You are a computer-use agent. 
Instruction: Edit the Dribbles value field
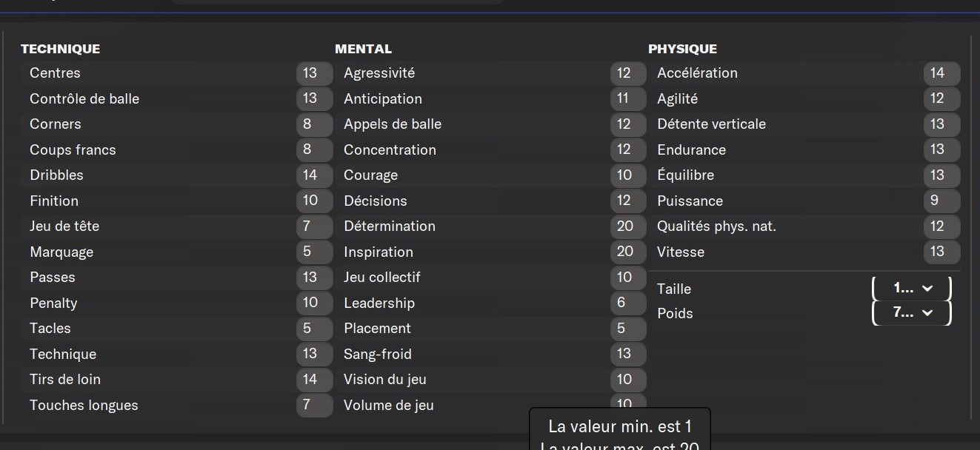pos(314,175)
